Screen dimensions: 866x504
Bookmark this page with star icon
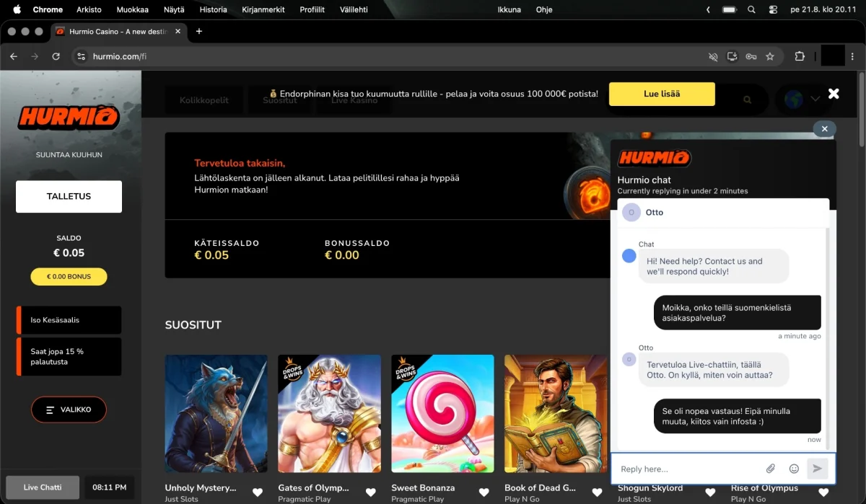[770, 56]
